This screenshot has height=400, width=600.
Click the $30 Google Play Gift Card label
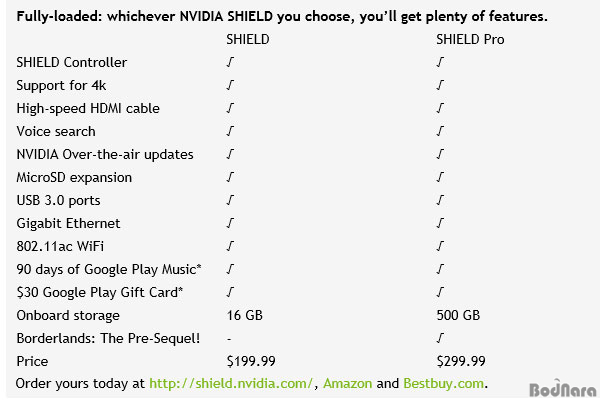coord(99,292)
